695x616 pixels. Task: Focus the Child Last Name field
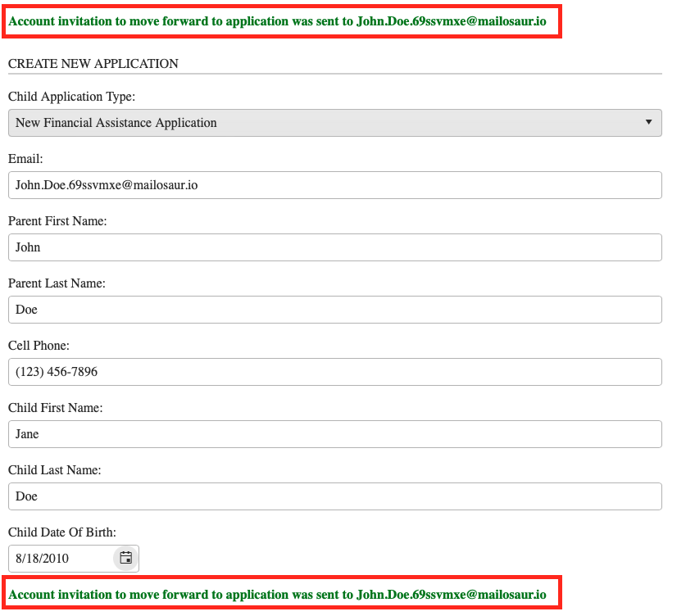click(x=335, y=496)
